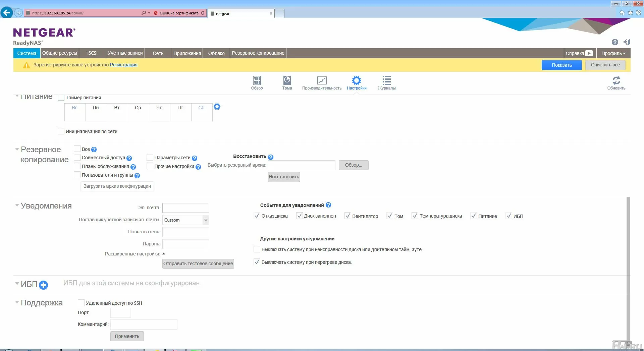
Task: Open the Резервное копирование menu tab
Action: (x=258, y=53)
